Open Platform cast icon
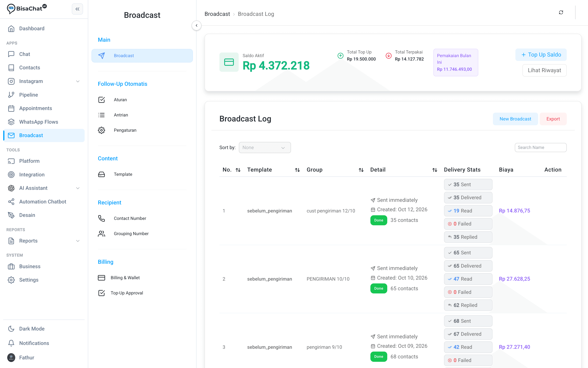The width and height of the screenshot is (588, 368). tap(11, 161)
